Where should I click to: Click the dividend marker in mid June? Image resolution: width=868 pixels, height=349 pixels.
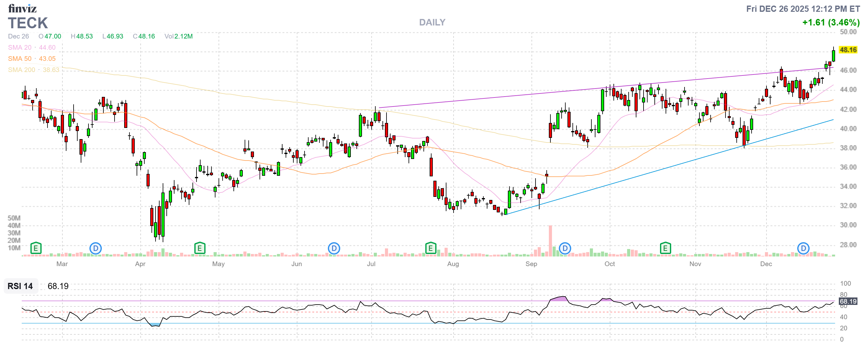(x=334, y=249)
